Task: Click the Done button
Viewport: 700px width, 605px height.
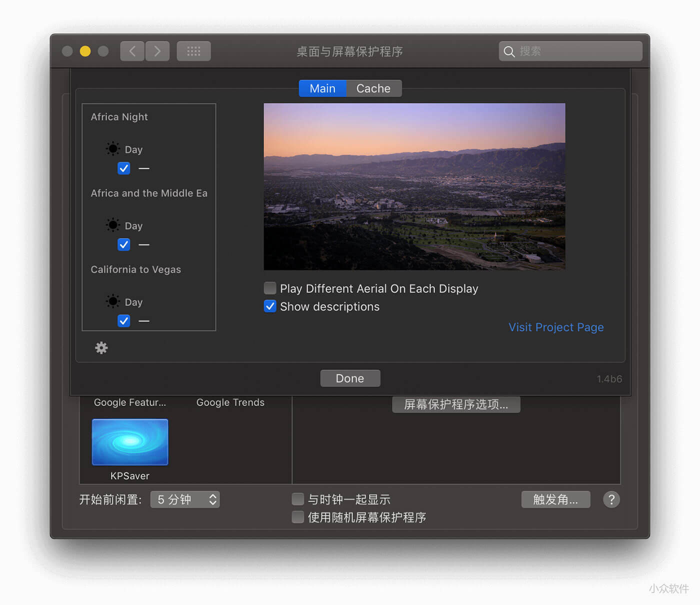Action: 349,378
